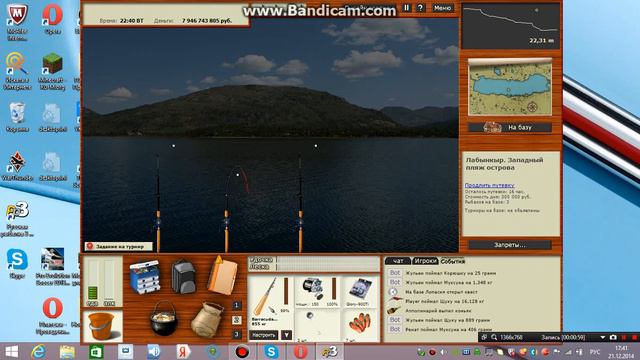Open the Русская рыбалка 3 desktop shortcut
Screen dimensions: 640x360
pyautogui.click(x=17, y=219)
